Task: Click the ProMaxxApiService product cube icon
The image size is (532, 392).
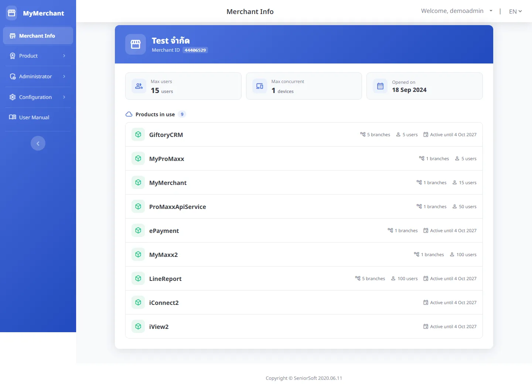Action: click(138, 206)
